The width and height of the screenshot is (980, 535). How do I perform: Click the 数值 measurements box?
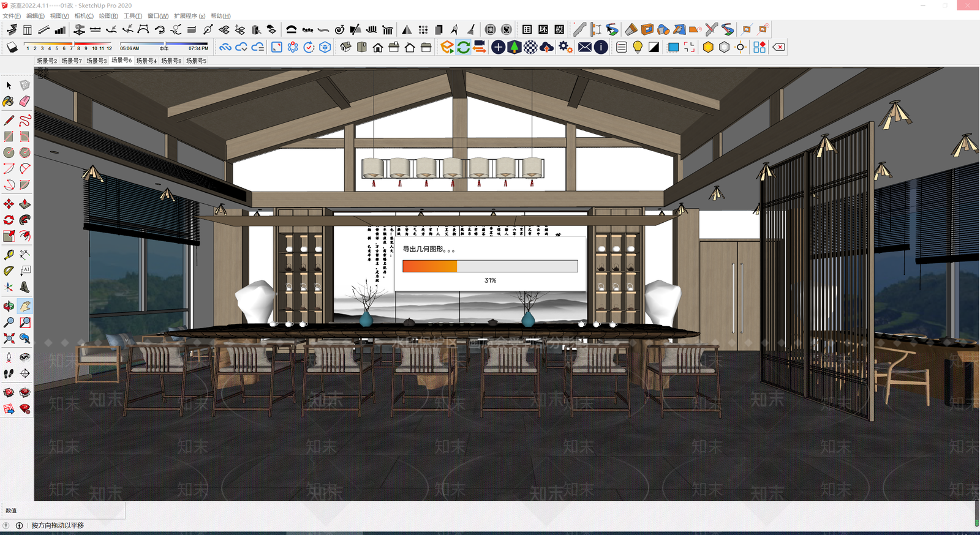click(62, 511)
